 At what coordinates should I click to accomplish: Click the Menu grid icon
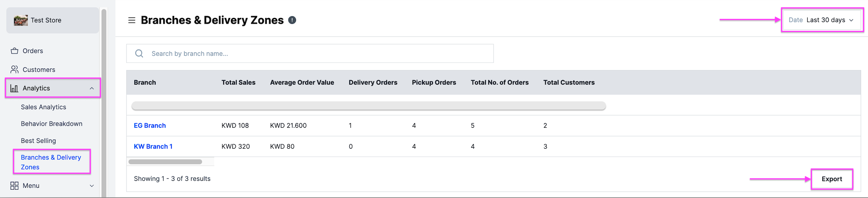pos(14,186)
